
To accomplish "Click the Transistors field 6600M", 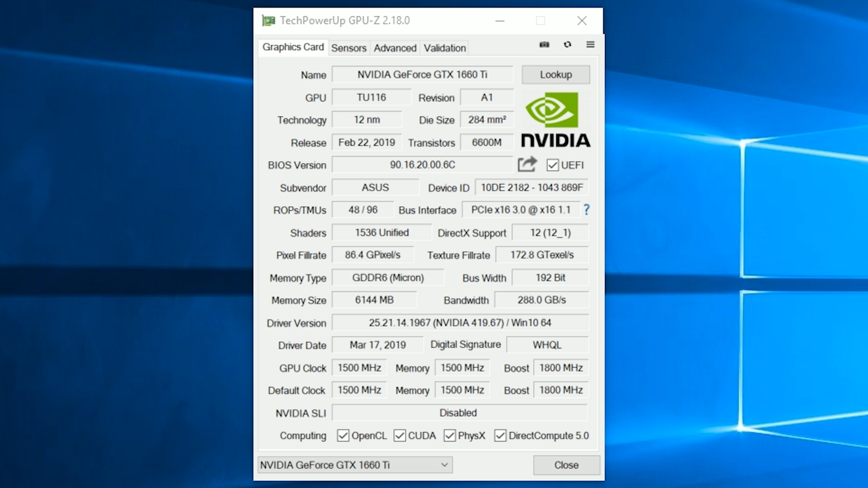I will click(487, 143).
